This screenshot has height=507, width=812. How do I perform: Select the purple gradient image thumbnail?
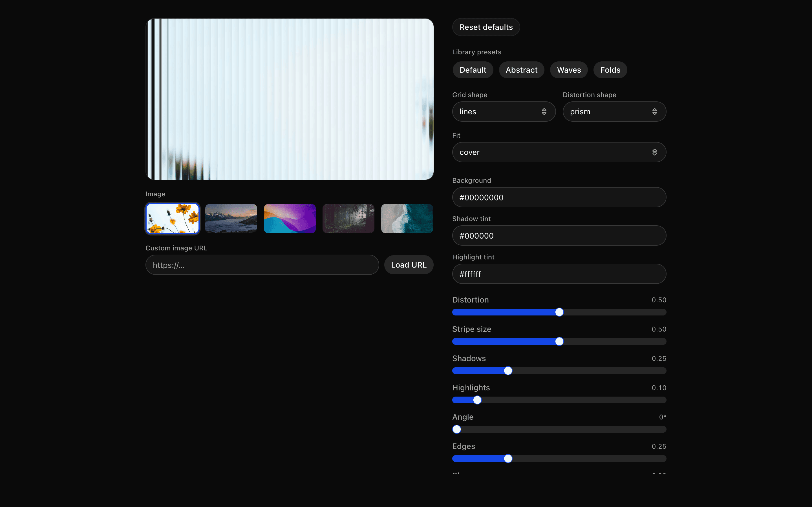pyautogui.click(x=289, y=218)
